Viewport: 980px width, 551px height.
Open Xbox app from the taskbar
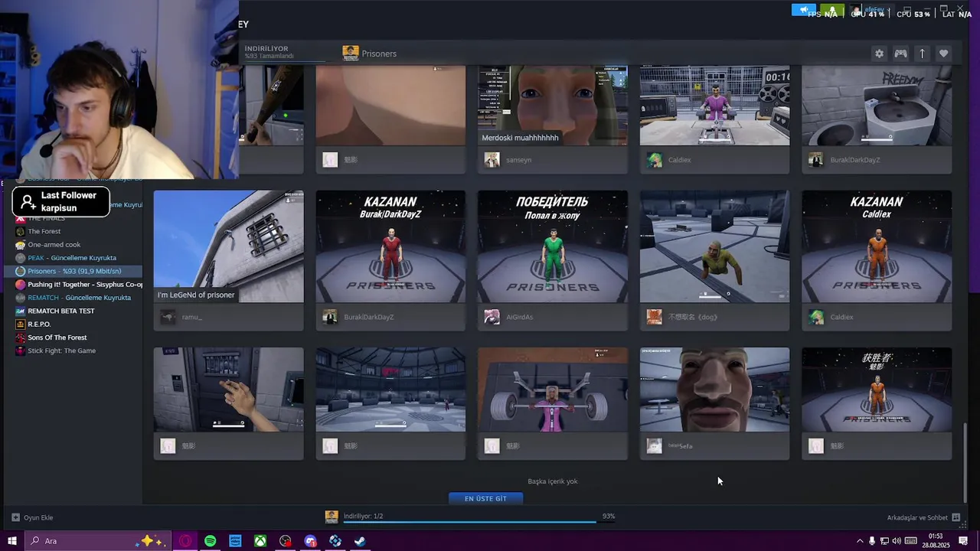coord(260,541)
